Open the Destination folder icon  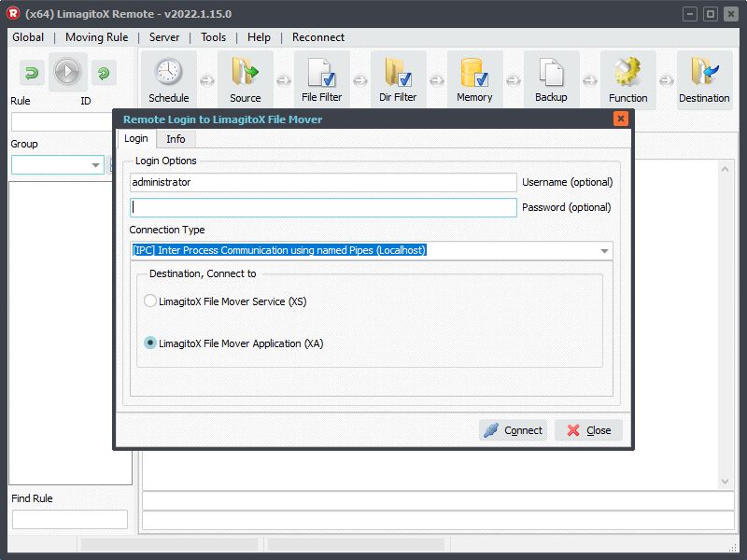point(704,80)
